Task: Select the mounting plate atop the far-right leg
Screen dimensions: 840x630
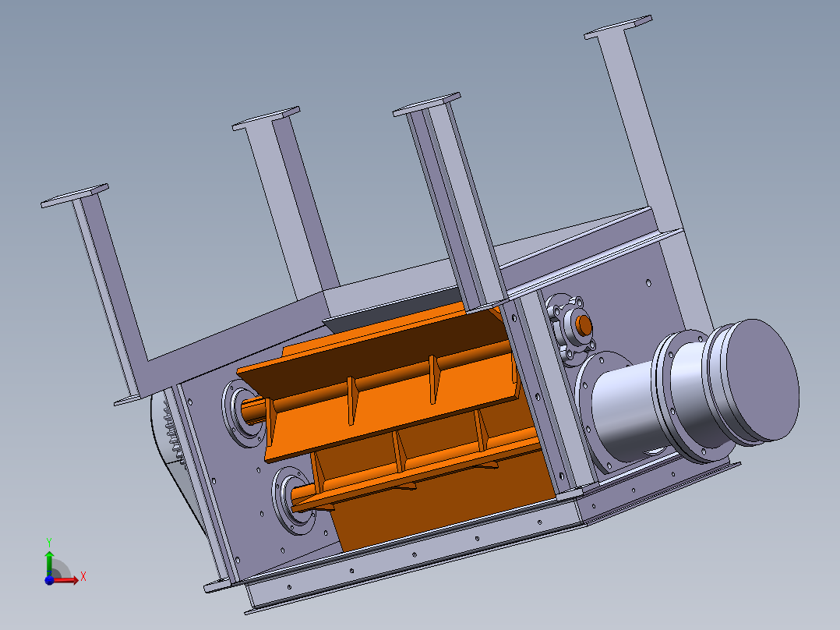Action: click(618, 27)
